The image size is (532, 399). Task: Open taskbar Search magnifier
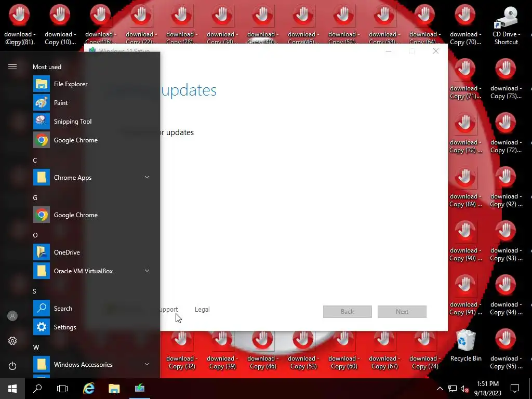click(37, 389)
